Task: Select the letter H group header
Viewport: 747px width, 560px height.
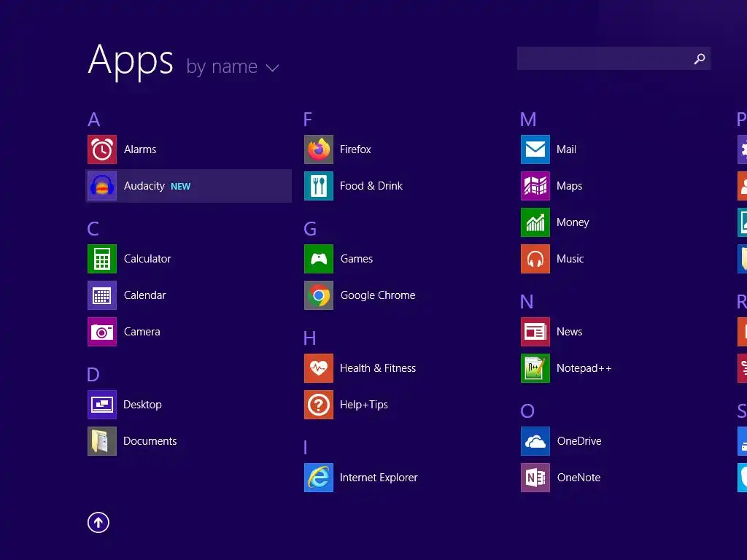Action: [309, 338]
